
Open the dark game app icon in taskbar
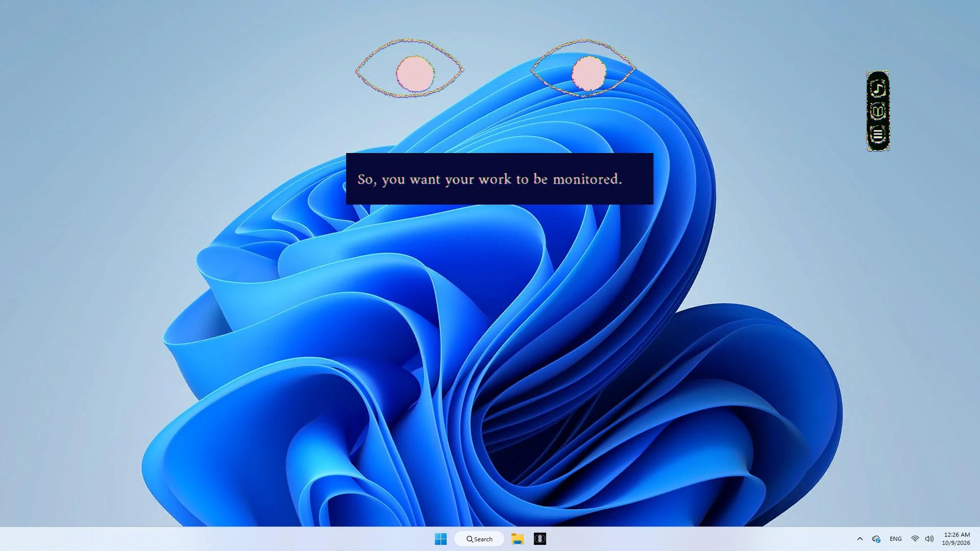pyautogui.click(x=540, y=539)
